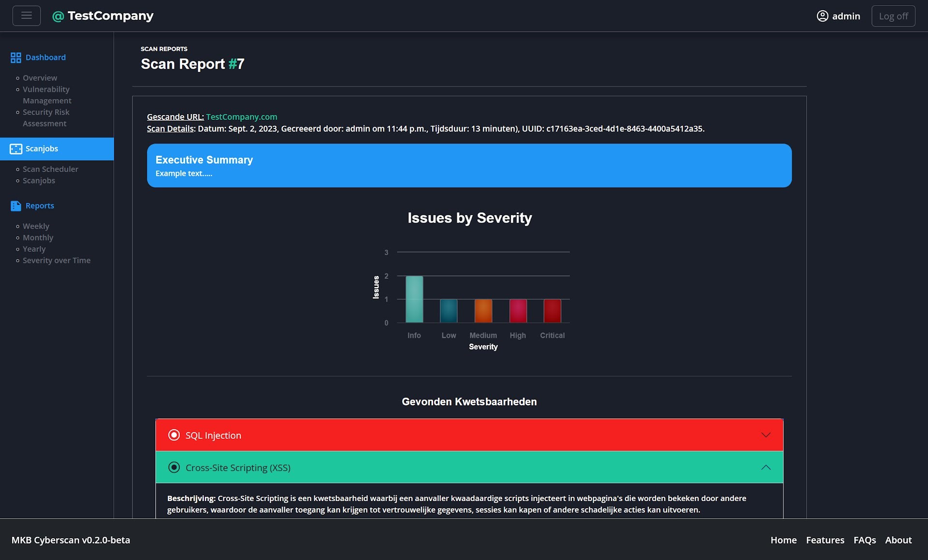Click the hamburger menu icon
This screenshot has height=560, width=928.
(x=27, y=16)
